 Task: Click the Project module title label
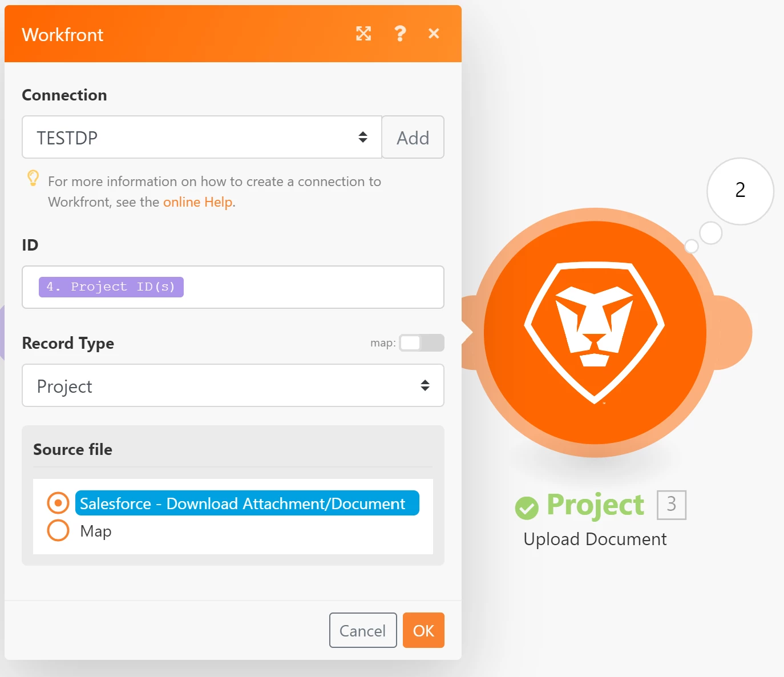(595, 506)
